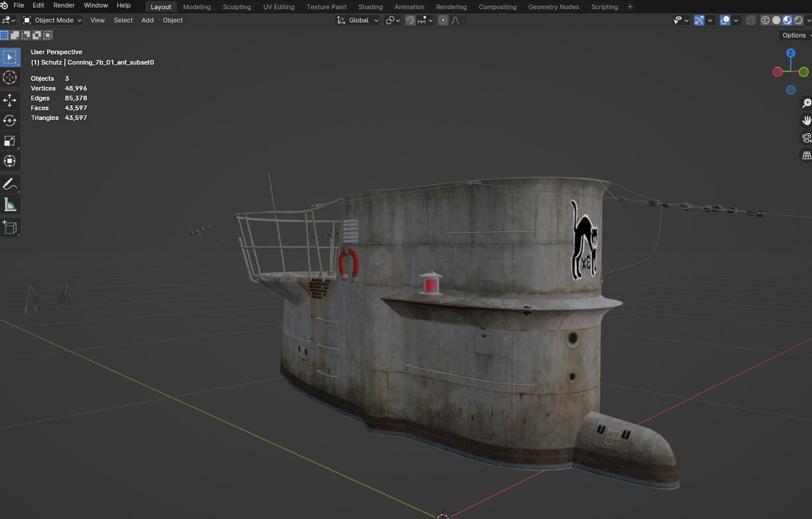Toggle show overlays button
This screenshot has height=519, width=812.
pyautogui.click(x=725, y=20)
